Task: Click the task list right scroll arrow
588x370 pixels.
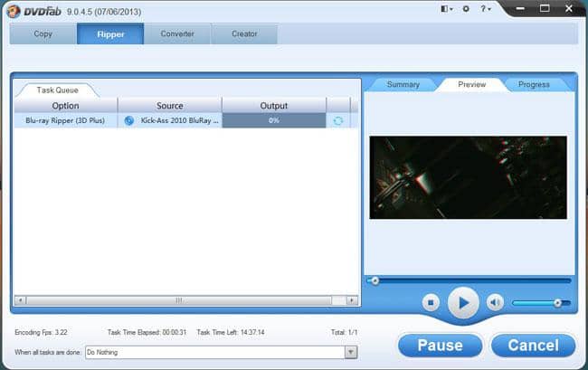Action: (351, 300)
